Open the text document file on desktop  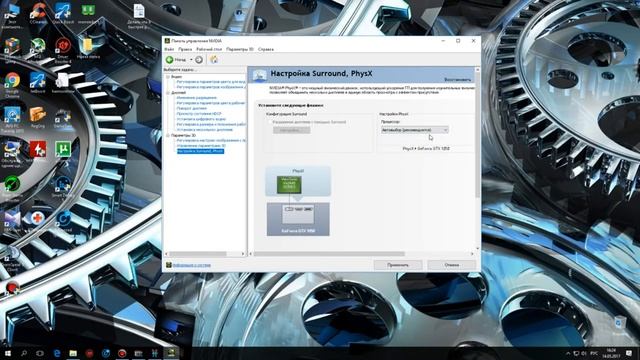coord(139,16)
